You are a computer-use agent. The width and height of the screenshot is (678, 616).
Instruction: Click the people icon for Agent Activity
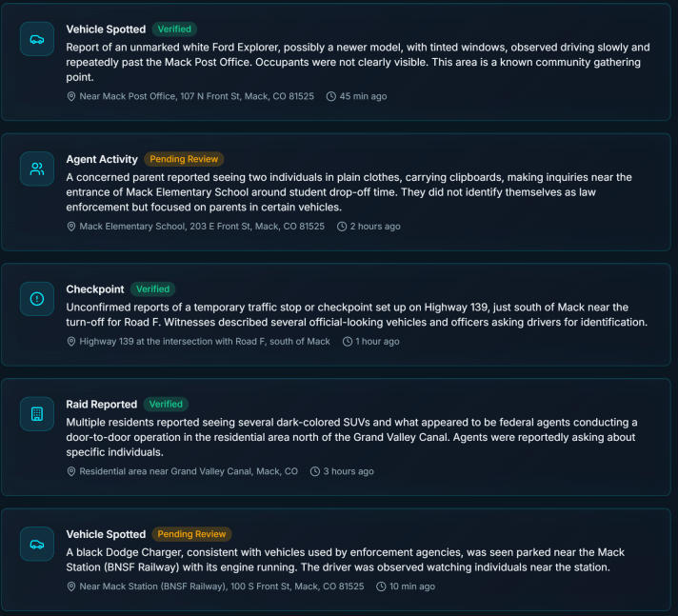(x=37, y=169)
